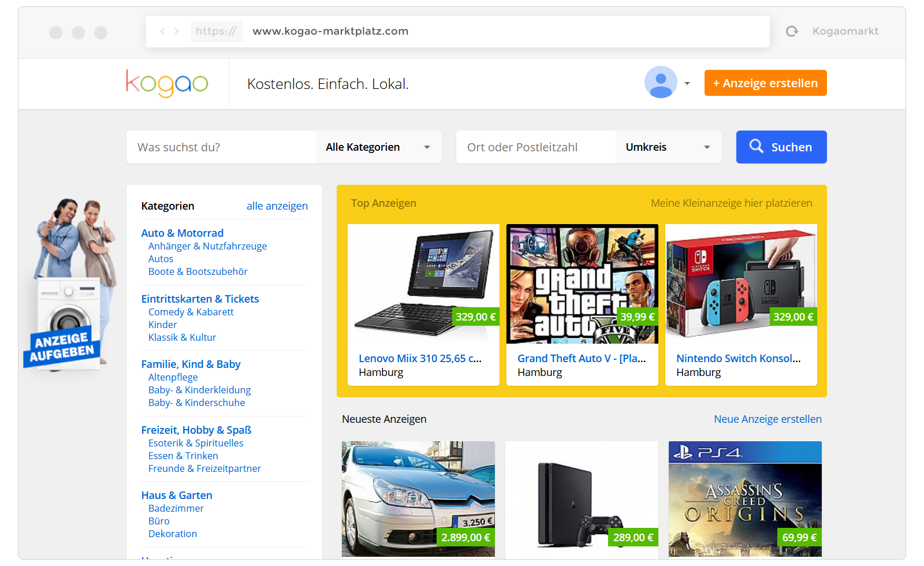Image resolution: width=924 pixels, height=566 pixels.
Task: Open the Haus & Garten category
Action: click(x=177, y=496)
